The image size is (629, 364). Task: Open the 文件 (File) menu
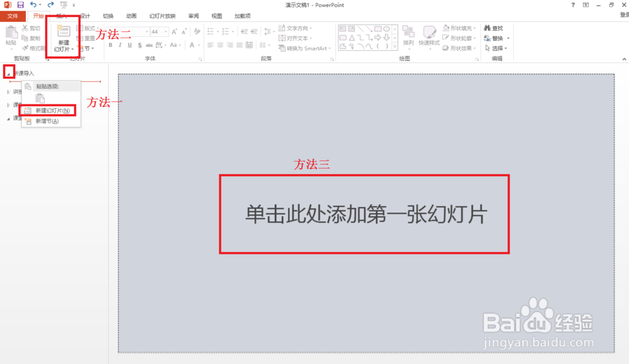[x=13, y=16]
